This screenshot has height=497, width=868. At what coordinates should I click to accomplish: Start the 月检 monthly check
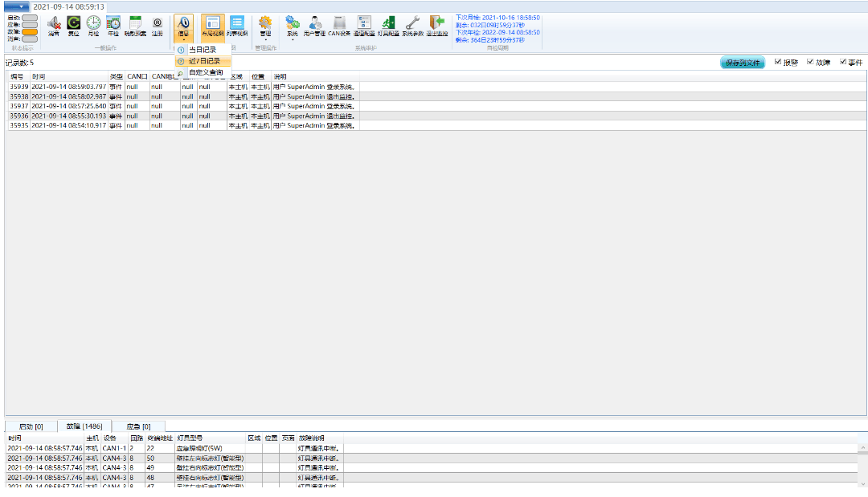tap(93, 26)
